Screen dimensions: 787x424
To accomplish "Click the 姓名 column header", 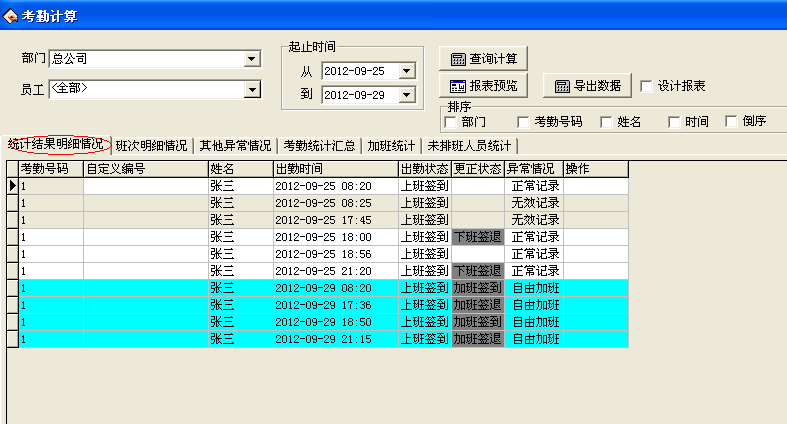I will coord(241,169).
